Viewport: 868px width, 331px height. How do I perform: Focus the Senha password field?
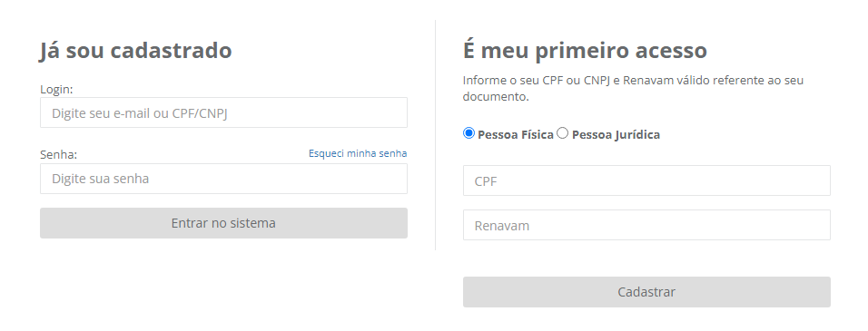tap(223, 179)
